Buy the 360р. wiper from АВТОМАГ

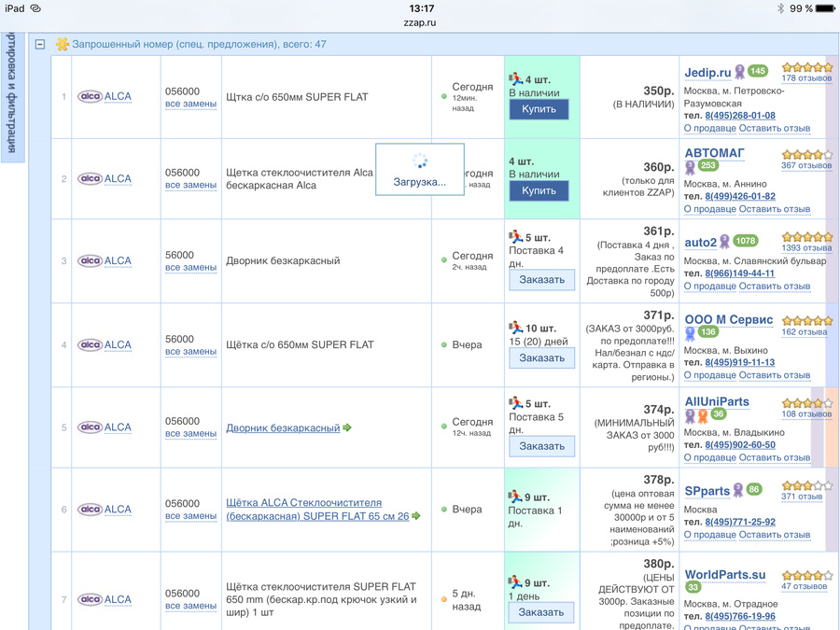[539, 190]
